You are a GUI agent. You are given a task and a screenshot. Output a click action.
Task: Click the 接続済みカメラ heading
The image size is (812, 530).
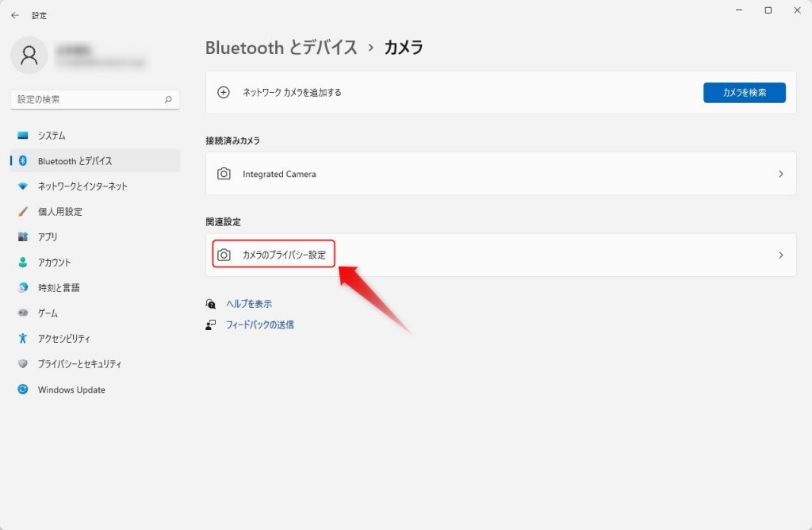point(232,140)
